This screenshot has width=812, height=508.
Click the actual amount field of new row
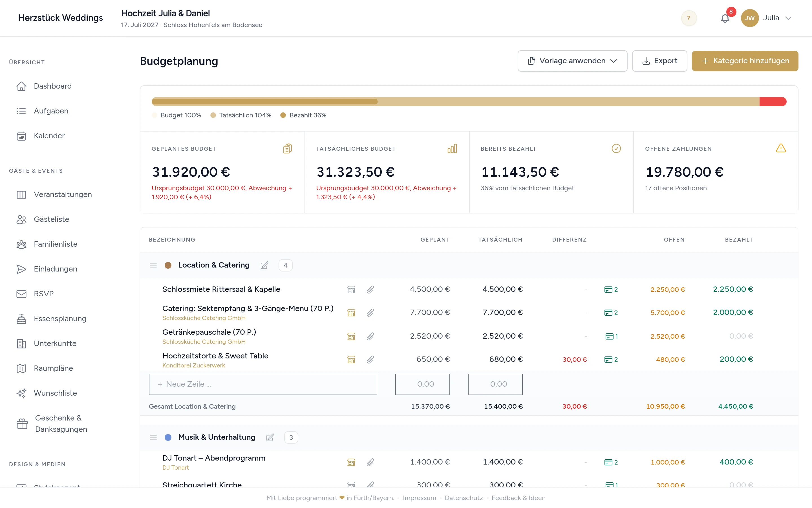click(x=495, y=384)
